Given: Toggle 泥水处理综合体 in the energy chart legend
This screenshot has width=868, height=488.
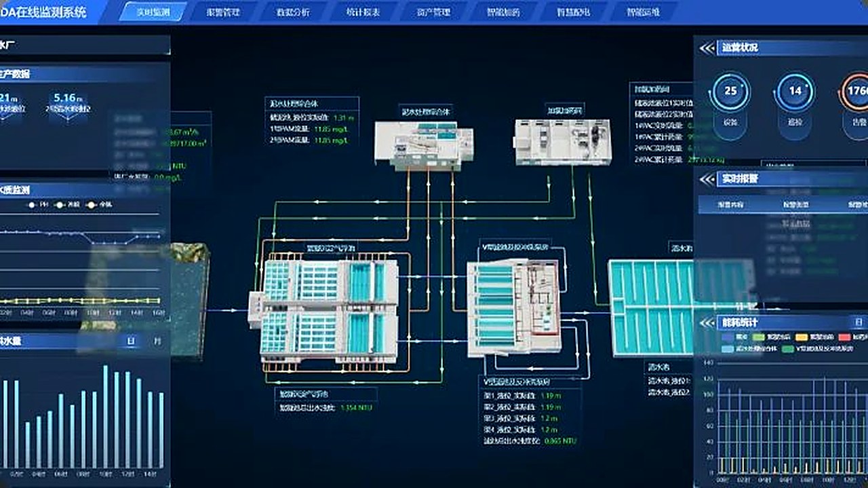Looking at the screenshot, I should click(x=749, y=349).
